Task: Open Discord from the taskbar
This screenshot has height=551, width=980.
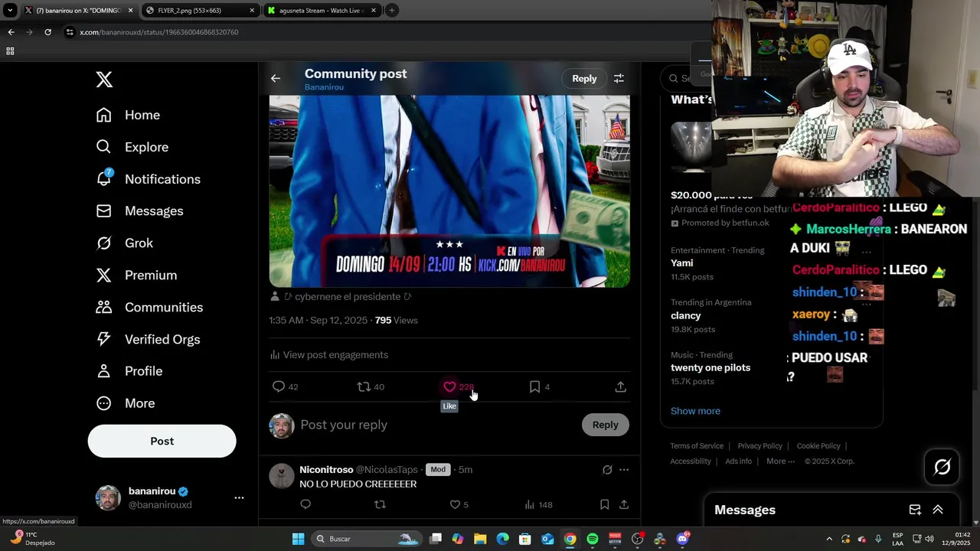Action: [682, 539]
